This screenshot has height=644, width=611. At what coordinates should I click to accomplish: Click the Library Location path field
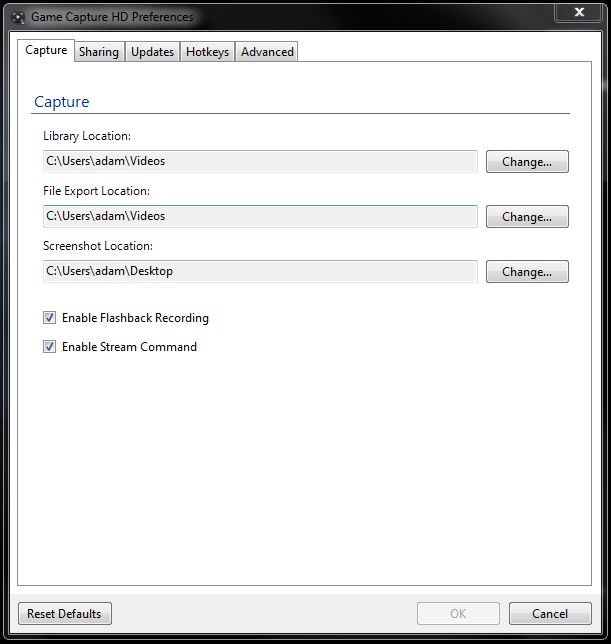tap(260, 161)
